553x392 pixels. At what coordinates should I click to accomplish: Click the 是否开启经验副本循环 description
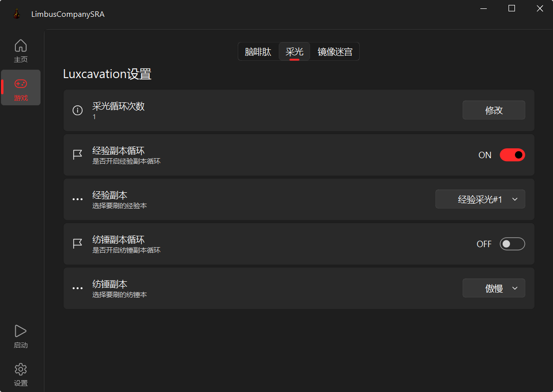click(x=126, y=161)
